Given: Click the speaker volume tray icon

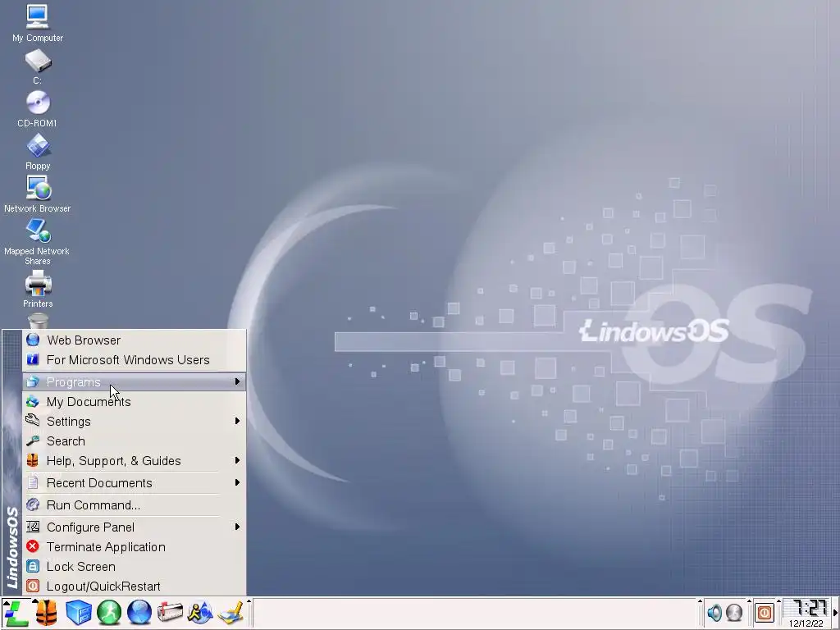Looking at the screenshot, I should tap(714, 613).
